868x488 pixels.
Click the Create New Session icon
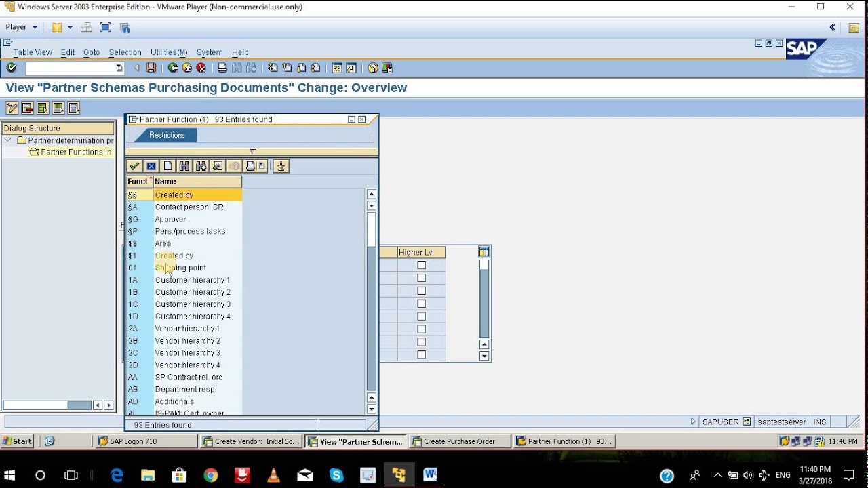coord(337,68)
